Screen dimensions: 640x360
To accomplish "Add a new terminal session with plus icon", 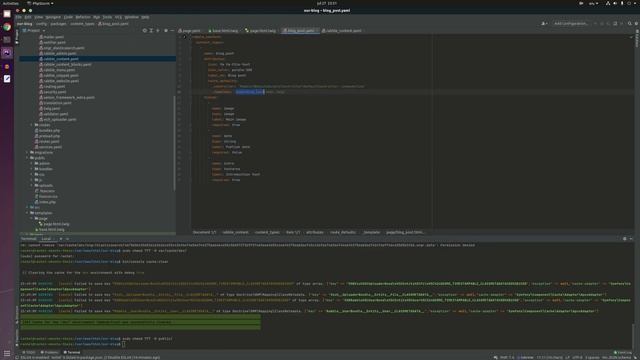I will [x=61, y=239].
